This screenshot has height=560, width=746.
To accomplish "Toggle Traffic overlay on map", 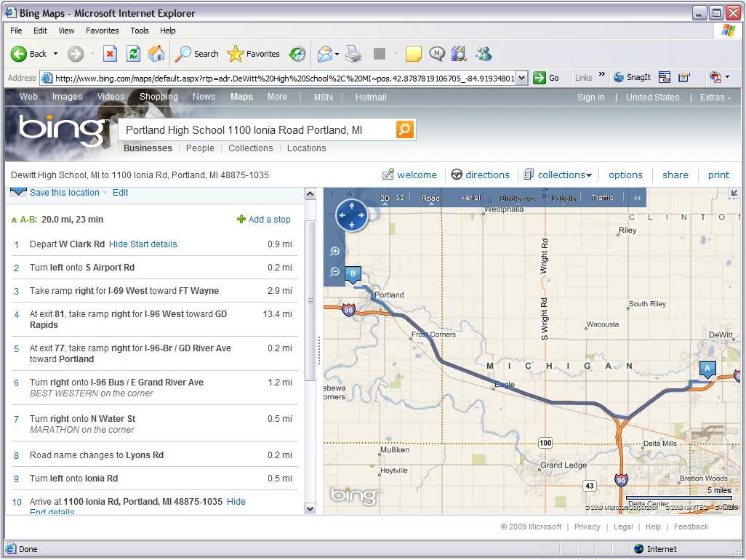I will pos(602,197).
